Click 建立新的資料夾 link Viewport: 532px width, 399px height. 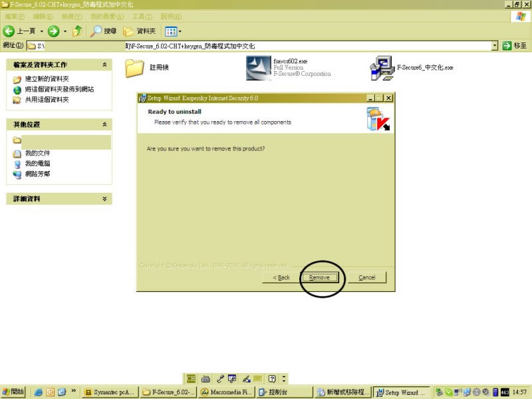tap(47, 79)
